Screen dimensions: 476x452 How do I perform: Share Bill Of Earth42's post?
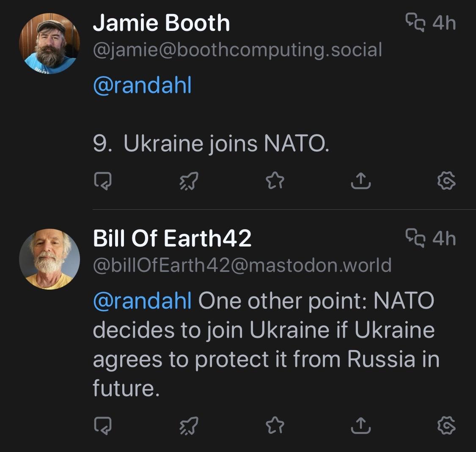(361, 426)
